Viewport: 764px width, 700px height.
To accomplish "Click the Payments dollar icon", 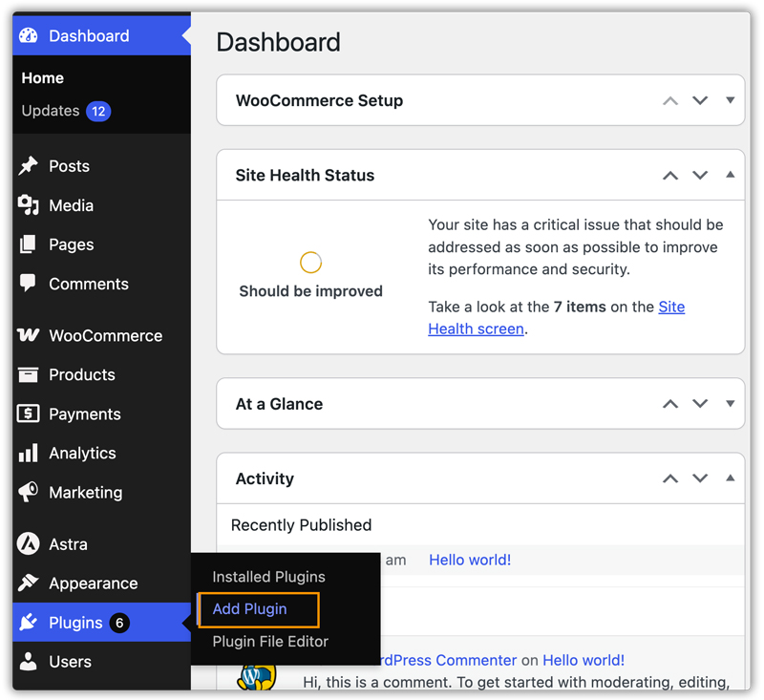I will coord(29,414).
